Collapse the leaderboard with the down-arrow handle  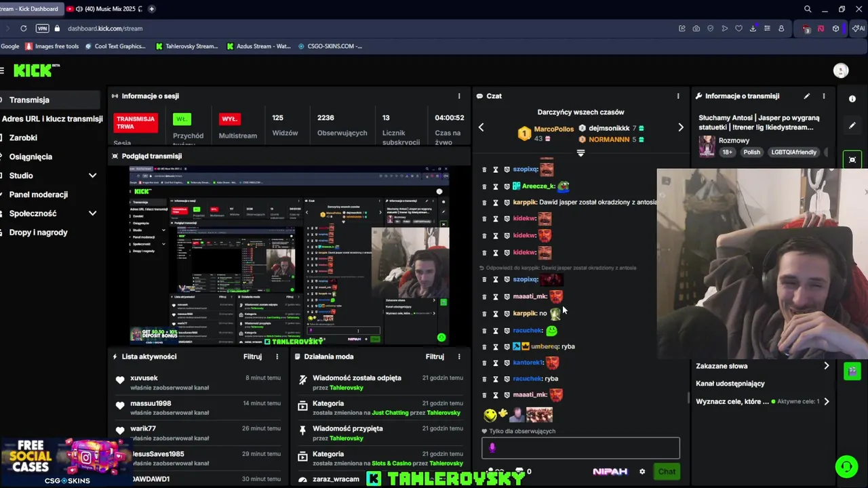580,153
